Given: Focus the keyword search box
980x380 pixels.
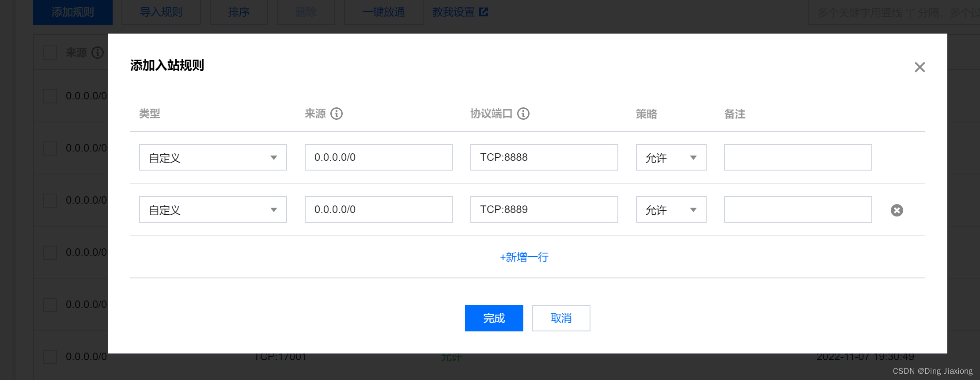Looking at the screenshot, I should coord(894,12).
